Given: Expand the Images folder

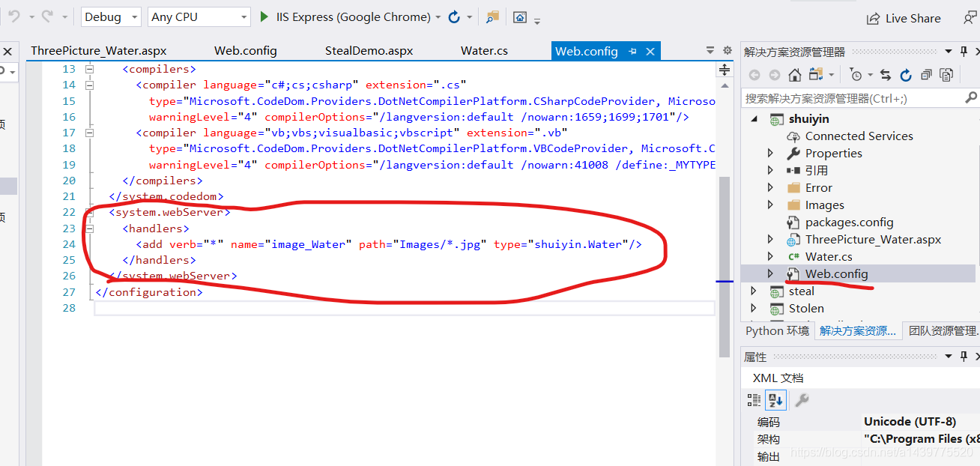Looking at the screenshot, I should tap(769, 205).
